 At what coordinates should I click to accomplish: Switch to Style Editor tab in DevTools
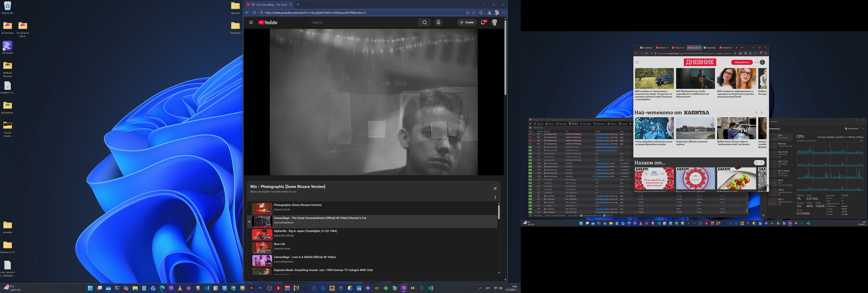(x=586, y=124)
